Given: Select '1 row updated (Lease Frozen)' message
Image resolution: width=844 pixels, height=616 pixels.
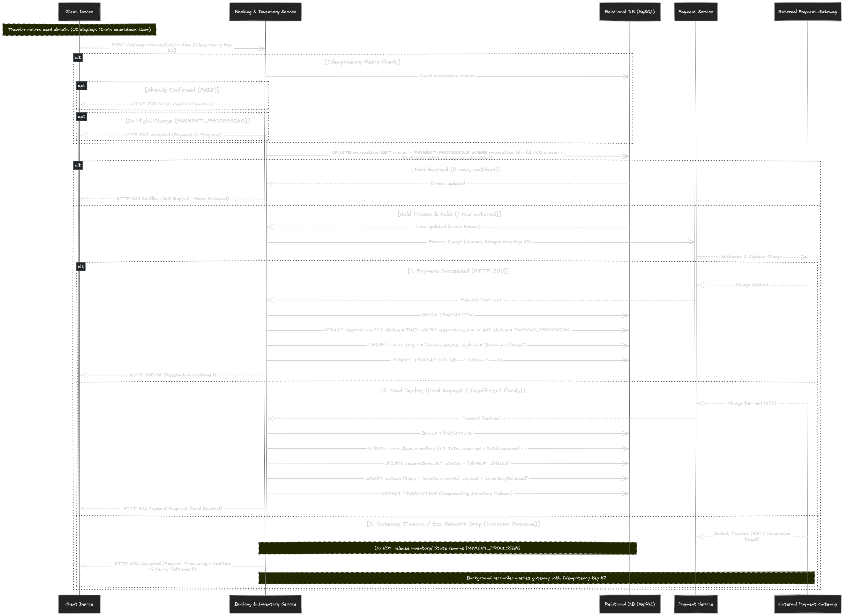Looking at the screenshot, I should pyautogui.click(x=448, y=227).
